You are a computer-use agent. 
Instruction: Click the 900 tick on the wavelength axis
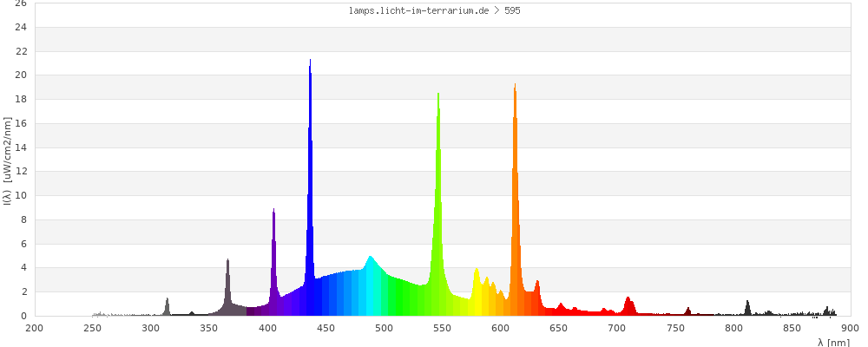point(850,328)
